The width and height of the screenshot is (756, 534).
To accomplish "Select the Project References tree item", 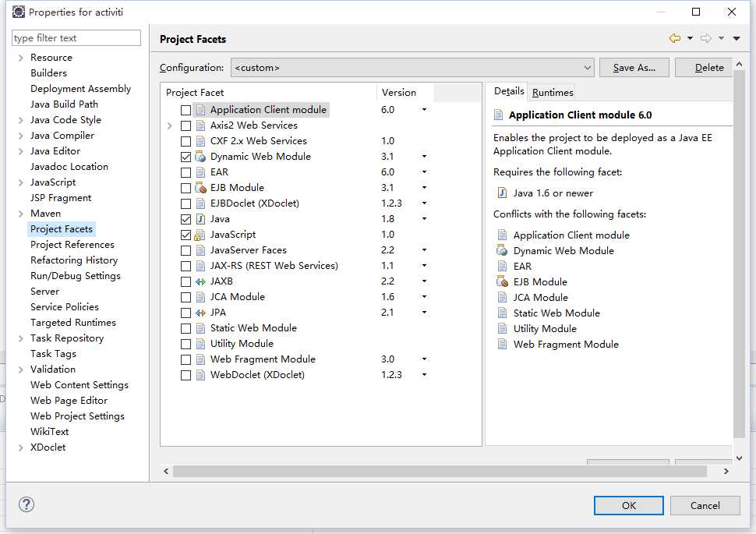I will click(x=72, y=245).
